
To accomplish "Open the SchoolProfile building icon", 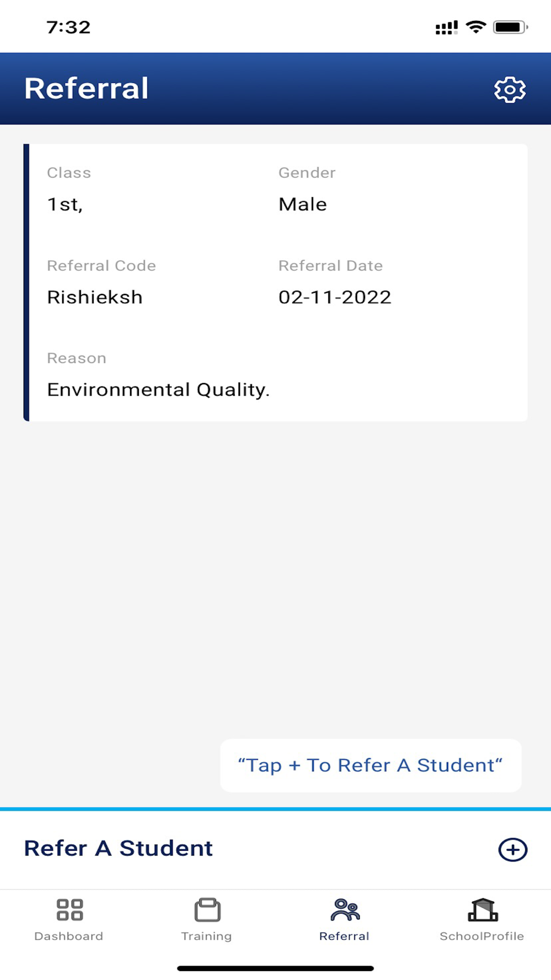I will pos(483,910).
